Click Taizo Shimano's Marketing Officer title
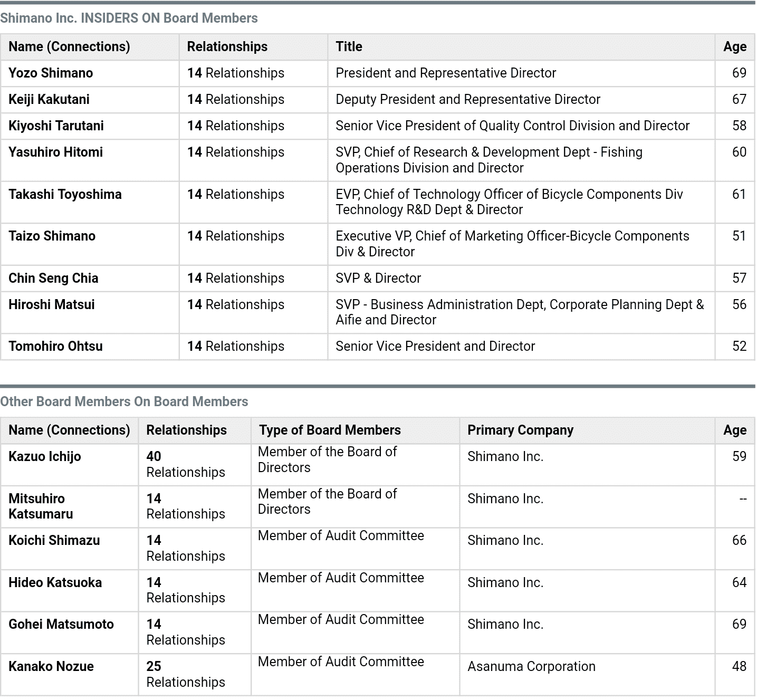Image resolution: width=757 pixels, height=700 pixels. [512, 244]
